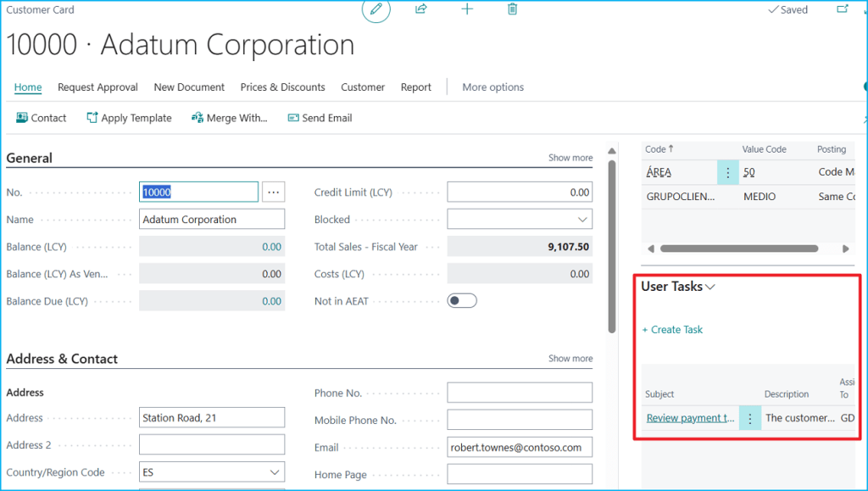Collapse the User Tasks section chevron
This screenshot has height=491, width=868.
(710, 287)
